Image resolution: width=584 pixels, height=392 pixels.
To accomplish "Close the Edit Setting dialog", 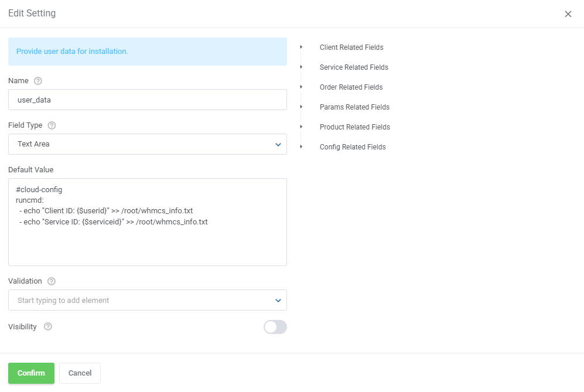I will coord(568,14).
